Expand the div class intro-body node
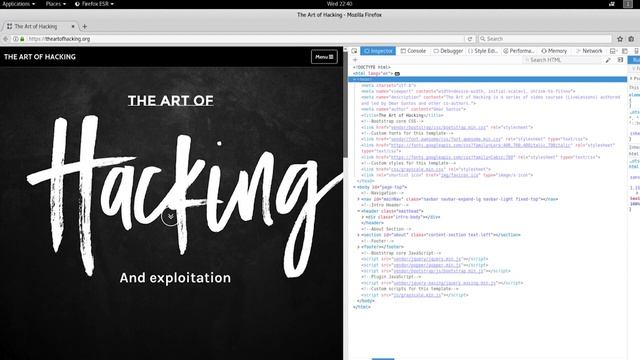The height and width of the screenshot is (360, 640). point(362,217)
